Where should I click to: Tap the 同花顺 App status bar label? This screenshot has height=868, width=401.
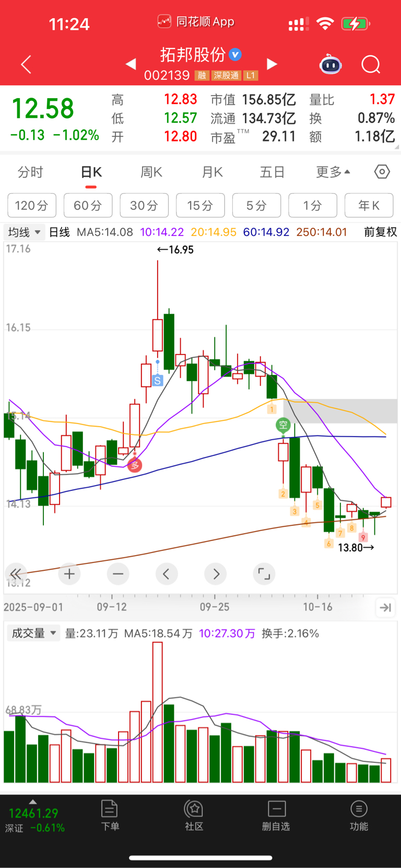tap(196, 22)
